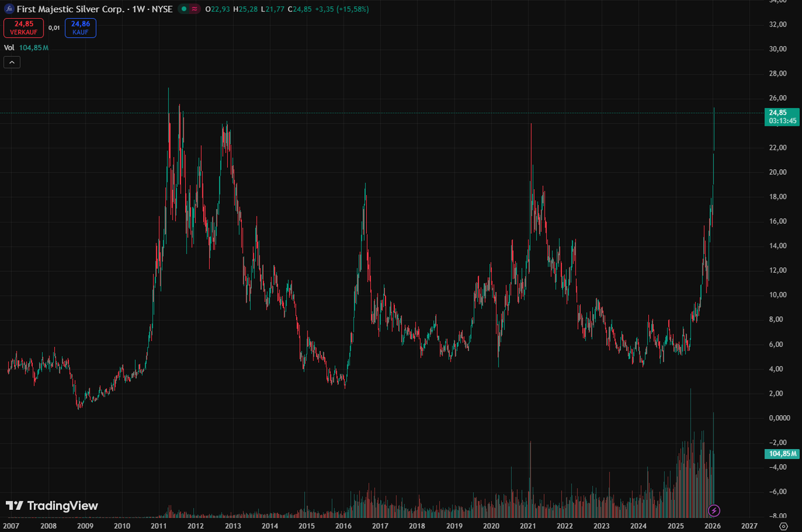Click the blue KAUF 24,86 buy button
This screenshot has width=802, height=532.
[80, 28]
